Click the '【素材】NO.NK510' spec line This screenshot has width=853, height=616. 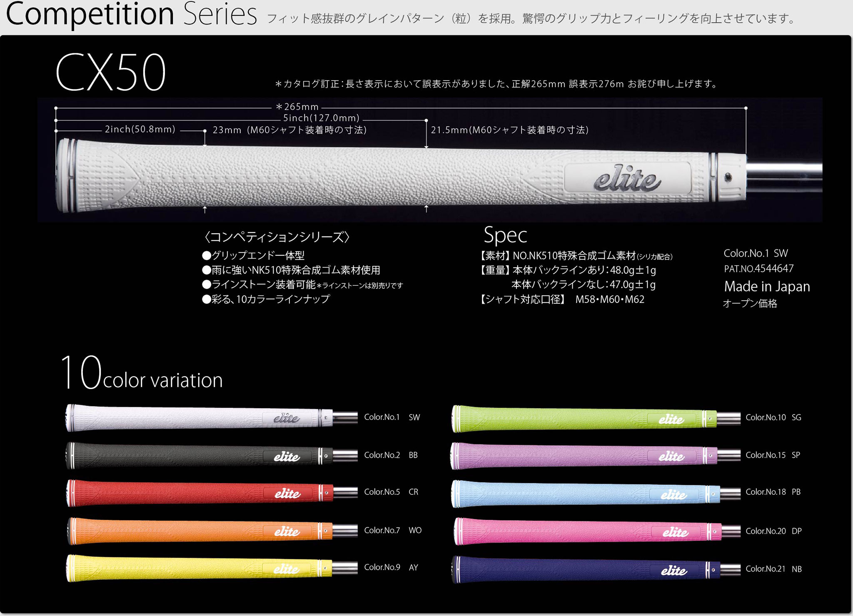tap(576, 256)
